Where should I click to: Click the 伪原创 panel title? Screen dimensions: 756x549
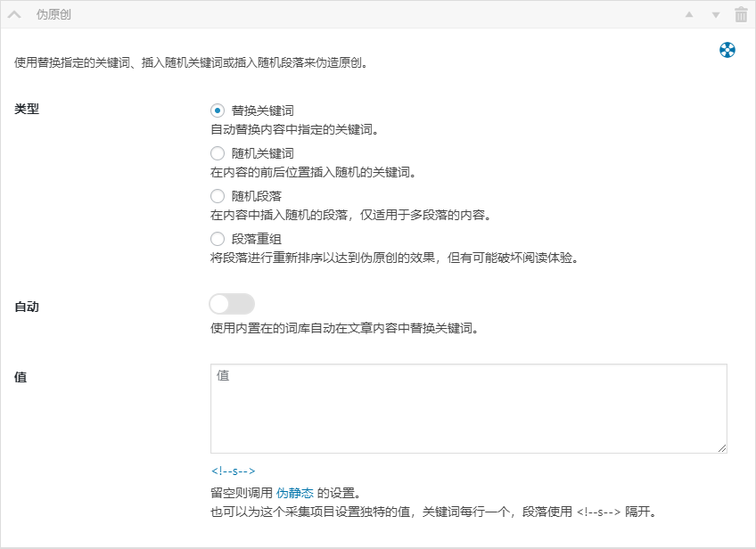[53, 14]
